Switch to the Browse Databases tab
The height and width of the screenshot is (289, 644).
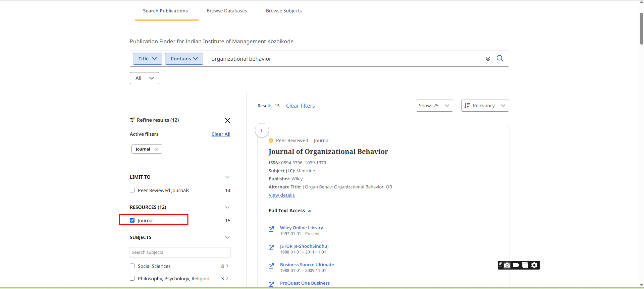pos(227,11)
